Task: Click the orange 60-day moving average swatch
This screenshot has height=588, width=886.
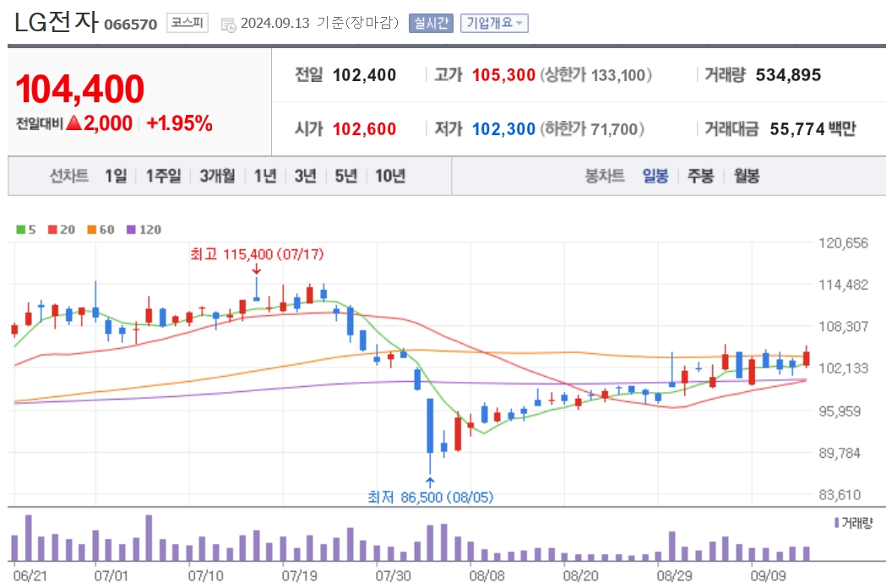Action: [91, 230]
